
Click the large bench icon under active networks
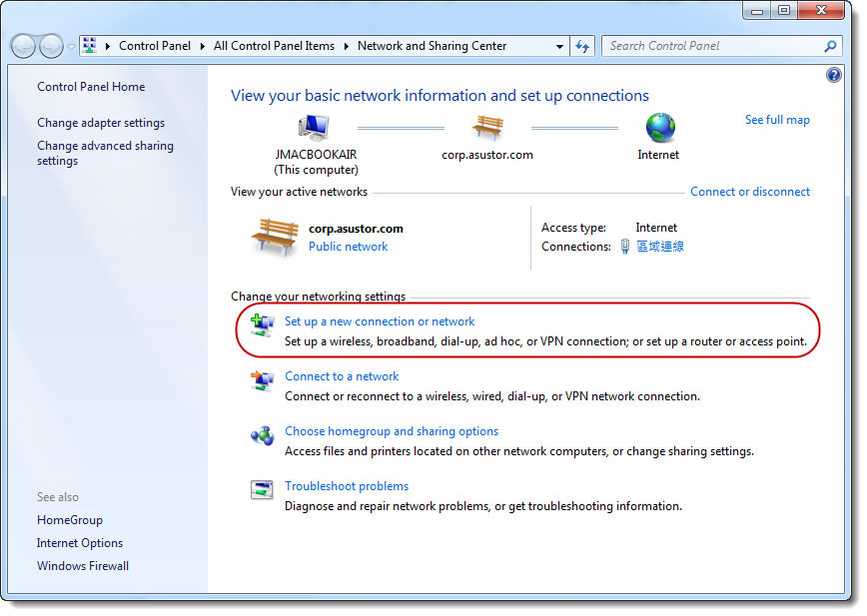click(x=275, y=237)
